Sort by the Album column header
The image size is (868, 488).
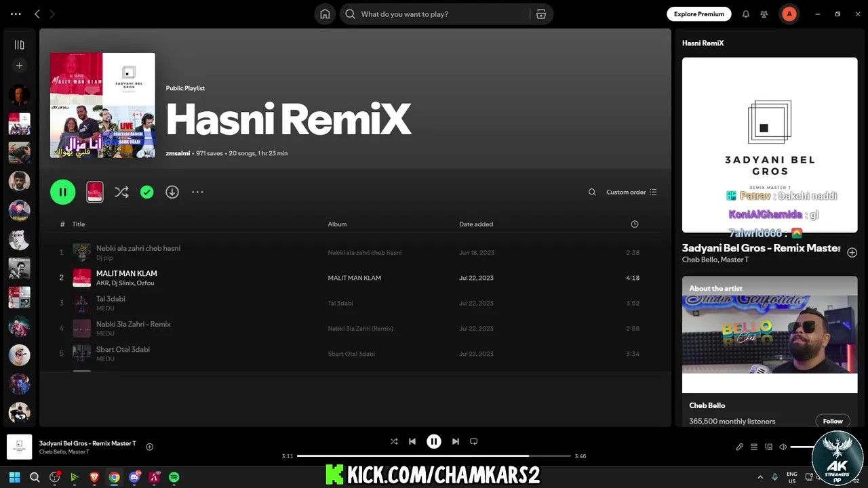337,224
